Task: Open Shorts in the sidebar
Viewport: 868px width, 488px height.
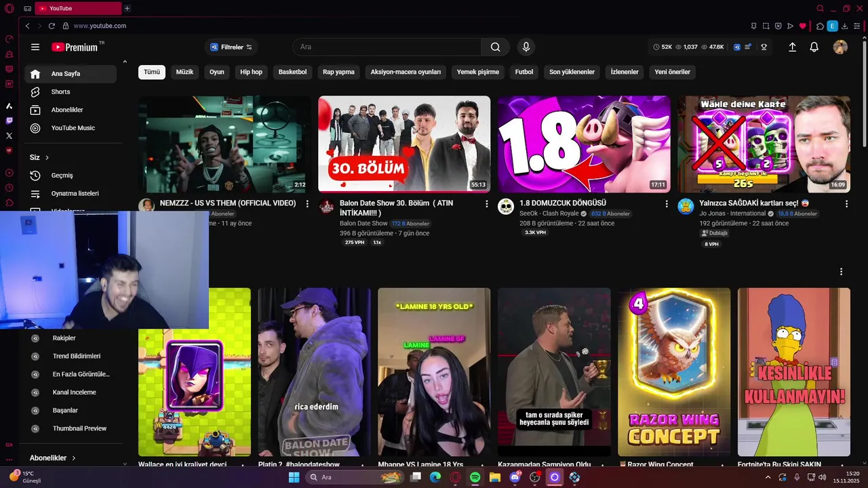Action: click(71, 91)
